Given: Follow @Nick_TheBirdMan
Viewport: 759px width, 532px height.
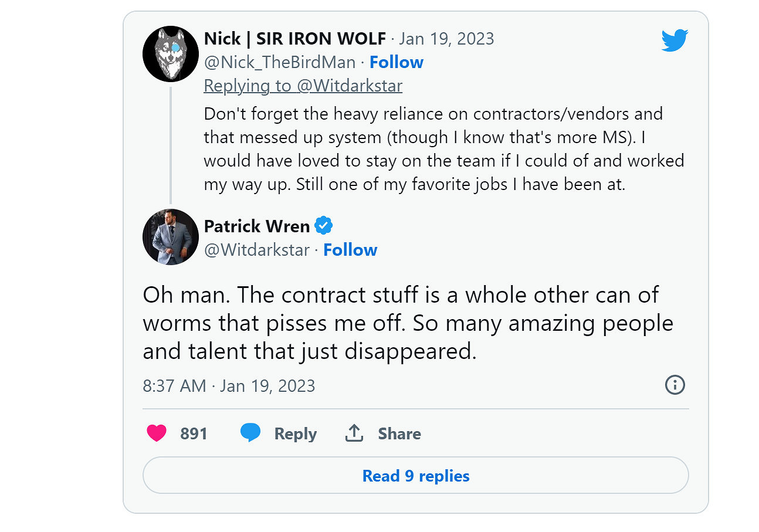Looking at the screenshot, I should [x=397, y=62].
